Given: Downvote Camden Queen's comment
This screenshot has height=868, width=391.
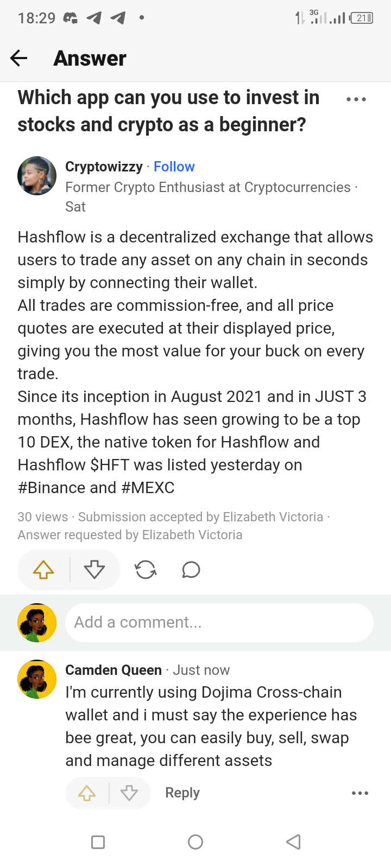Looking at the screenshot, I should coord(129,793).
